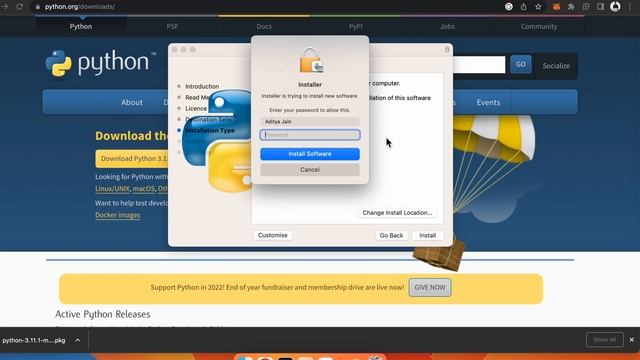Open the Python tab in top navigation
640x360 pixels.
pyautogui.click(x=81, y=27)
